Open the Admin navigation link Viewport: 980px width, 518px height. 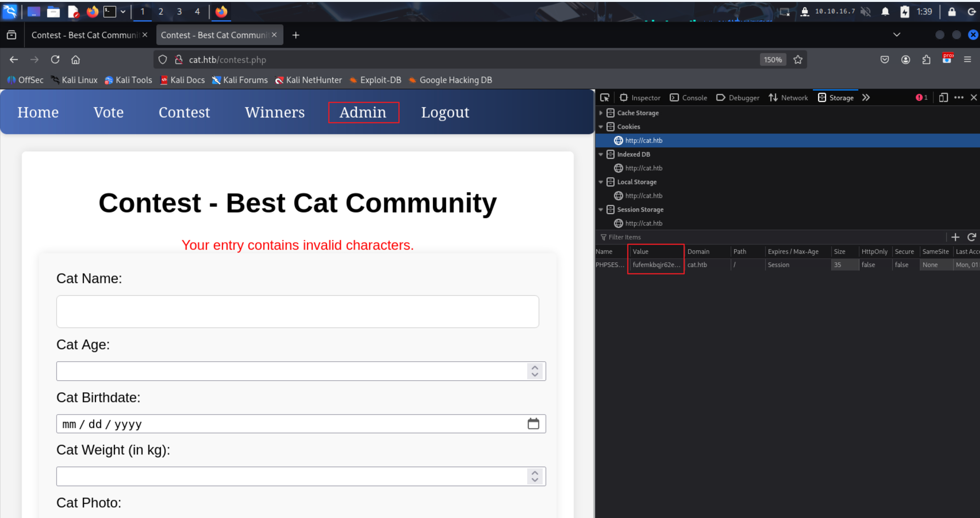(363, 112)
